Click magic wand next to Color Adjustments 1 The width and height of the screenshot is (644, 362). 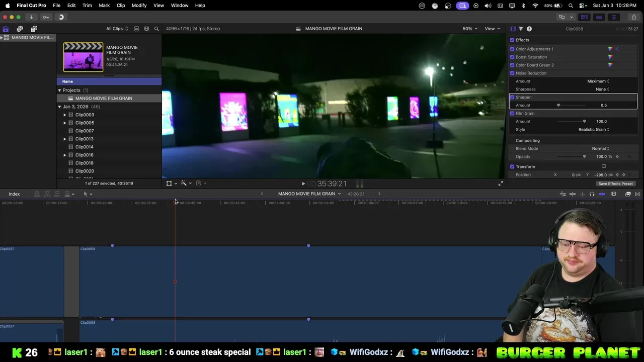pyautogui.click(x=617, y=49)
